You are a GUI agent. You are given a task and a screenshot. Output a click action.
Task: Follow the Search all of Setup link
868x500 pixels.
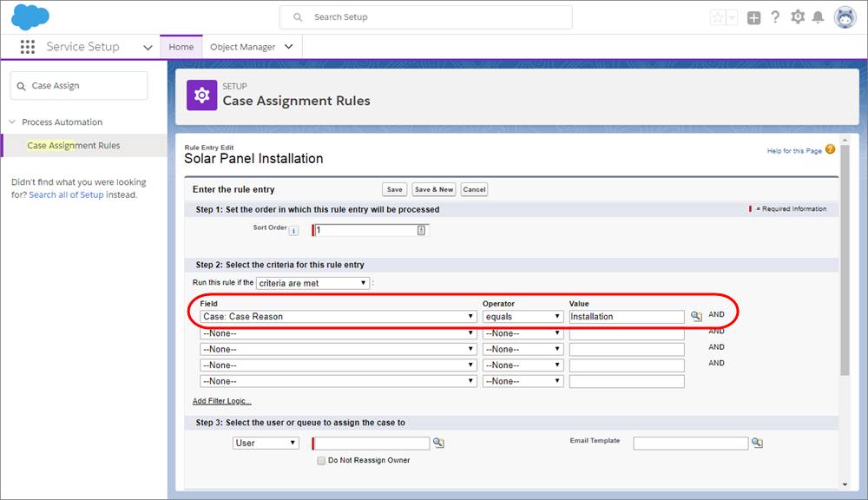click(x=66, y=195)
